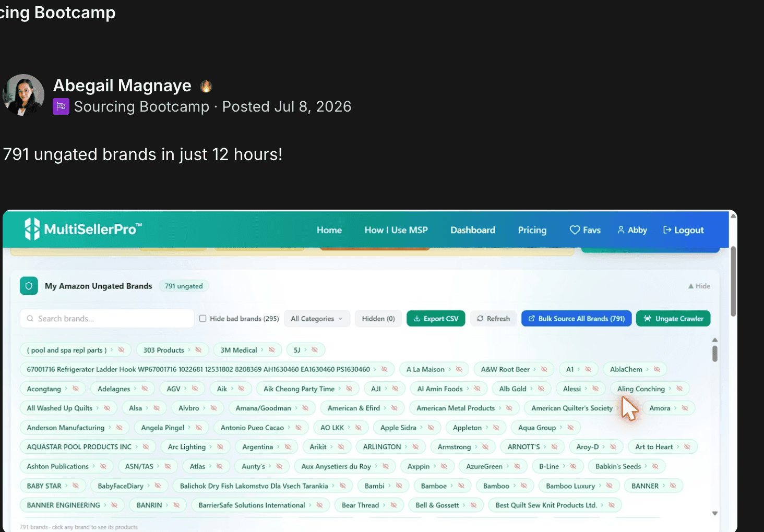The image size is (764, 532).
Task: Expand the Aik Cheong Party Time chevron
Action: point(340,389)
